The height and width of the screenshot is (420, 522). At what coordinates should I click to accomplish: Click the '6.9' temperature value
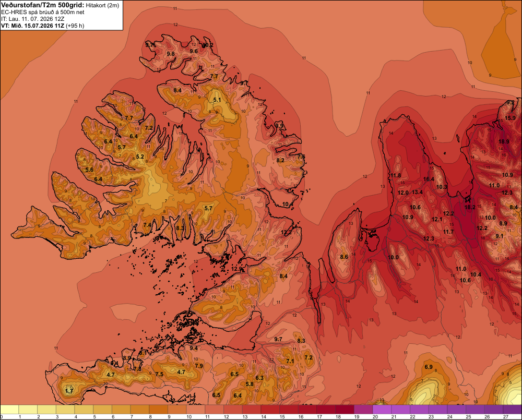(429, 367)
